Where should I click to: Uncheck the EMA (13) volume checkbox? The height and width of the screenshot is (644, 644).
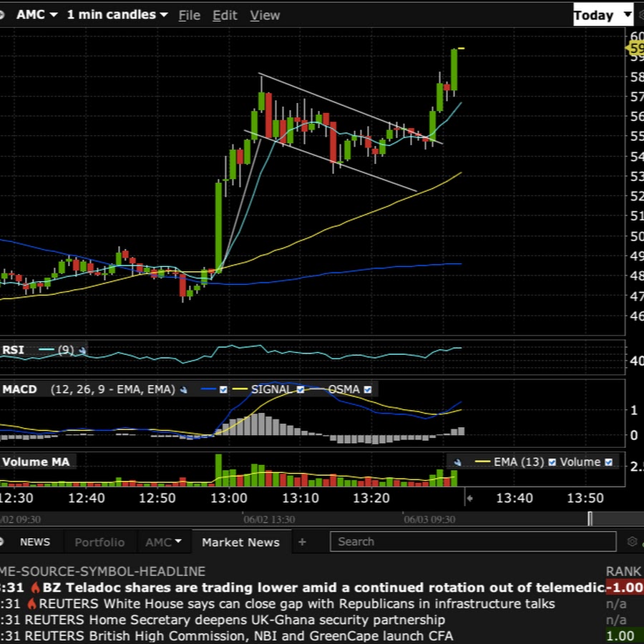552,462
